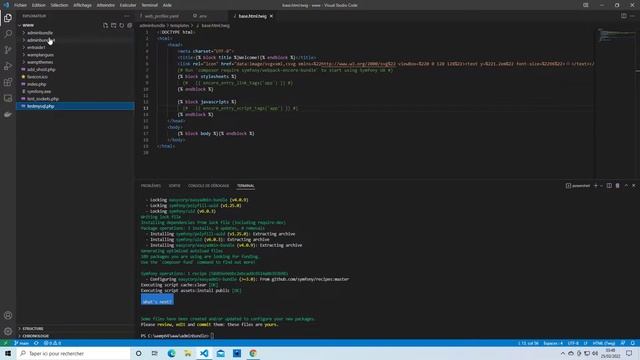Image resolution: width=640 pixels, height=360 pixels.
Task: Open the terminal launch profile dropdown arrow
Action: [x=601, y=186]
